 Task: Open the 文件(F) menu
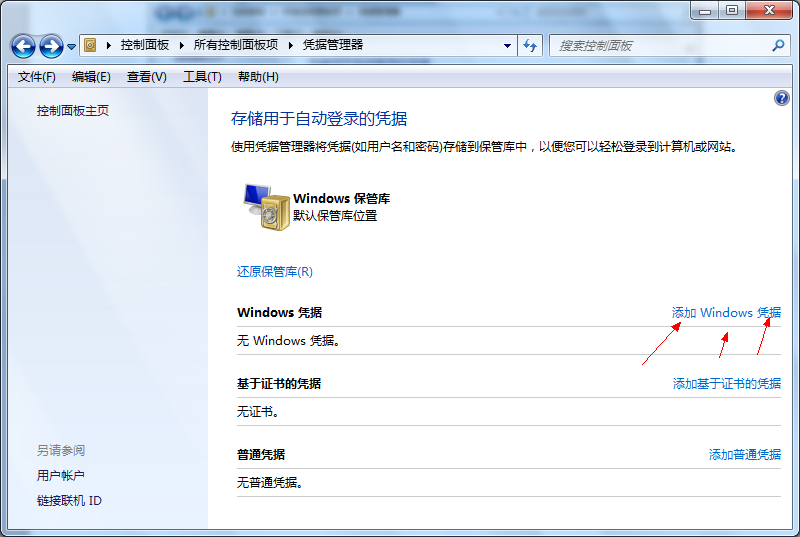tap(37, 77)
